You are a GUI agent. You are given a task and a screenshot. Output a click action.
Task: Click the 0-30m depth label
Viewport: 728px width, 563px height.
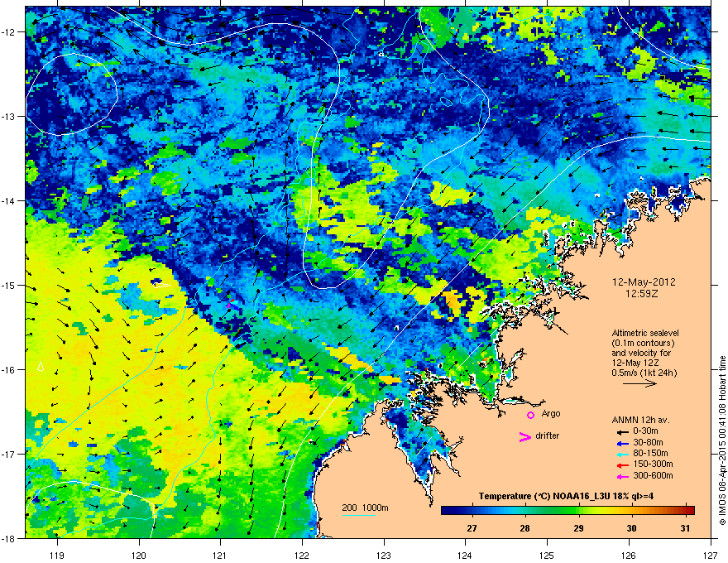click(645, 431)
